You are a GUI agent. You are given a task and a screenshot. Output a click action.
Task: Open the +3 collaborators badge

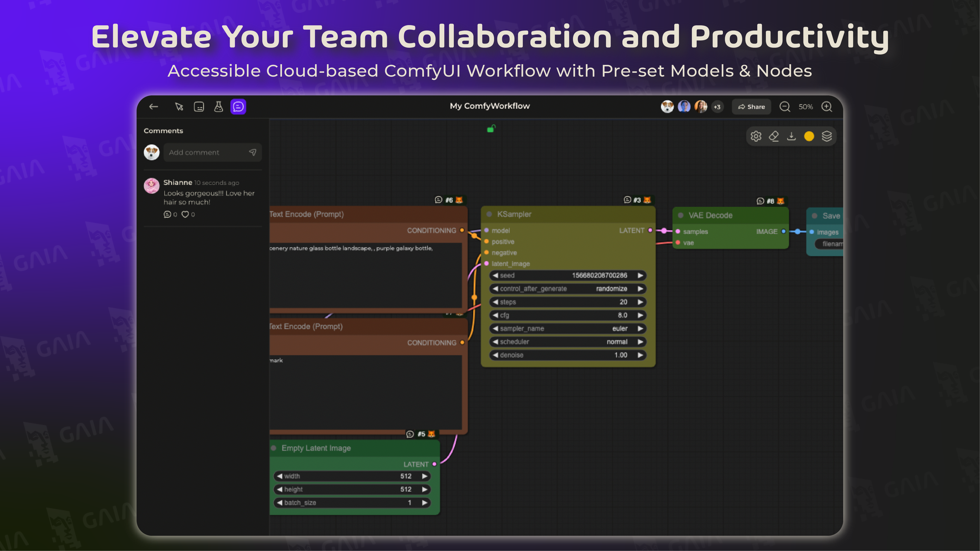click(x=717, y=107)
